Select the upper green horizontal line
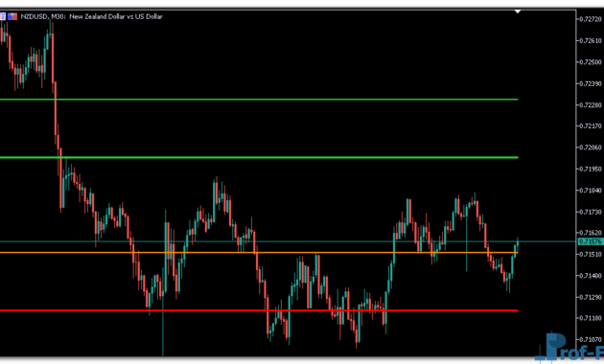The width and height of the screenshot is (604, 364). click(x=259, y=100)
